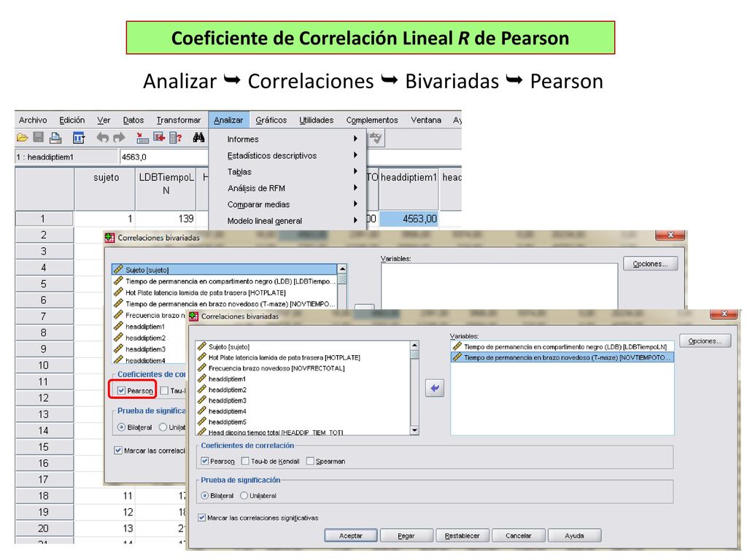Viewport: 747px width, 560px height.
Task: Select the Unilateral radio in front dialog
Action: point(244,496)
